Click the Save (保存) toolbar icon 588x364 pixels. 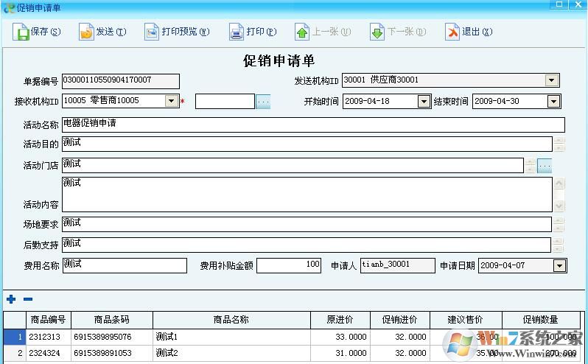tap(21, 32)
